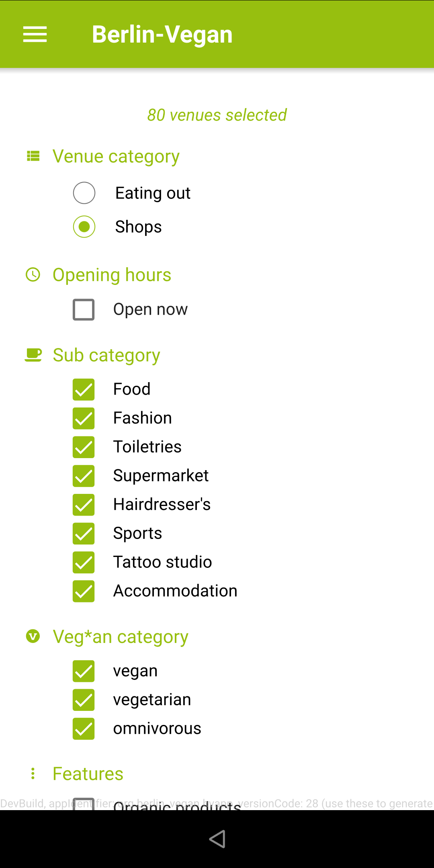Tap the Sub category coffee cup icon
Screen dimensions: 434x868
33,355
